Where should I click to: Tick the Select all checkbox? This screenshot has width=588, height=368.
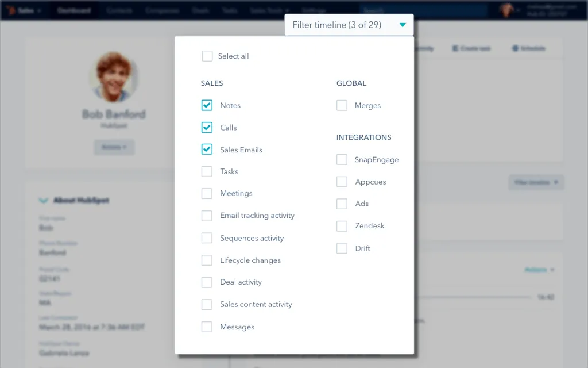207,56
